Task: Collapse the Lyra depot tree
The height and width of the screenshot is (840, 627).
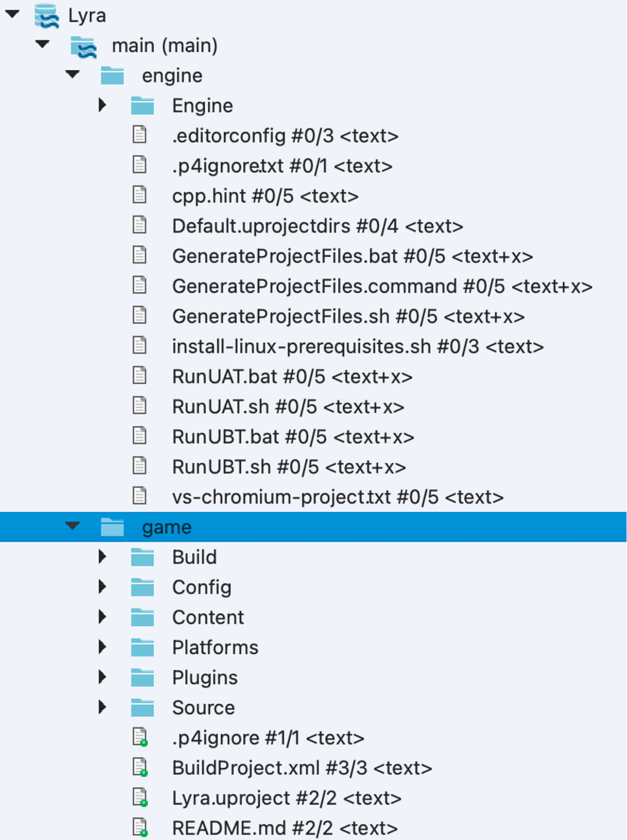Action: click(12, 14)
